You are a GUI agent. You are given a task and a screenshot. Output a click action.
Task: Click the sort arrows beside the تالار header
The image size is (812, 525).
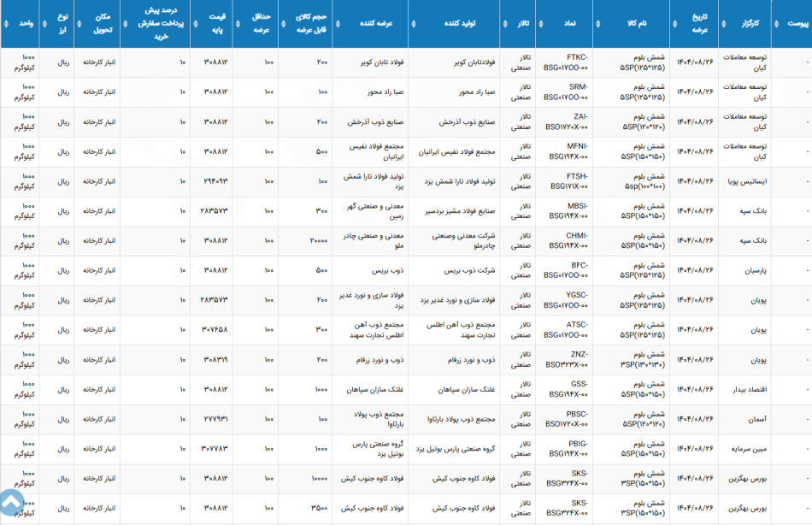(x=505, y=24)
